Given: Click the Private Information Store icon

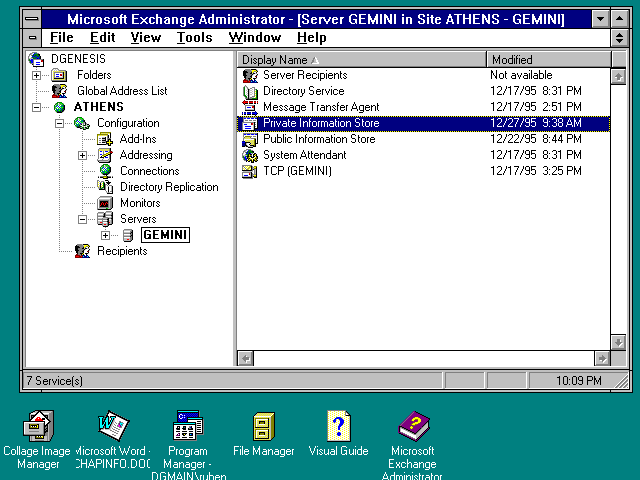Looking at the screenshot, I should click(x=250, y=123).
